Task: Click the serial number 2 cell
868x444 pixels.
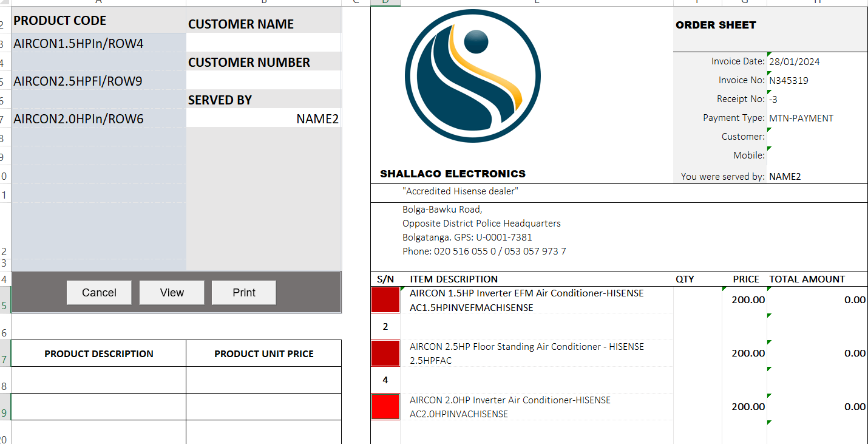Action: tap(385, 327)
